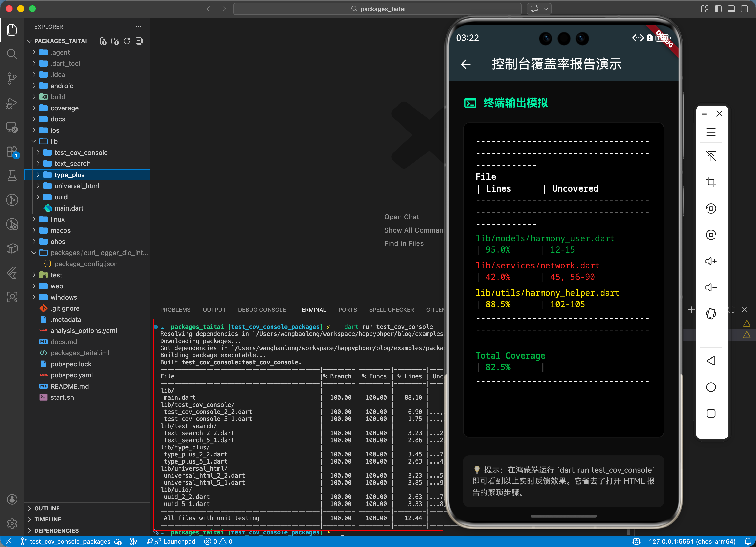Click test_cov_console_packages branch in status bar
The height and width of the screenshot is (547, 756).
click(66, 541)
